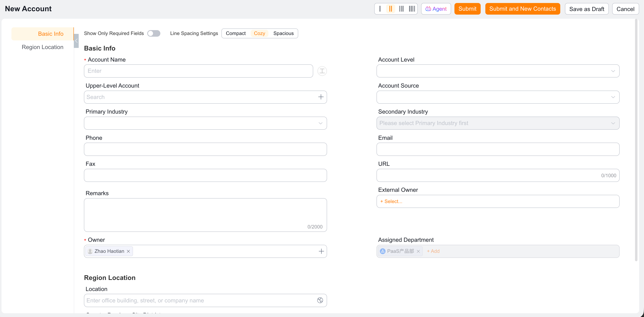Click the vertical scrollbar on the right
The image size is (644, 317).
pyautogui.click(x=636, y=140)
